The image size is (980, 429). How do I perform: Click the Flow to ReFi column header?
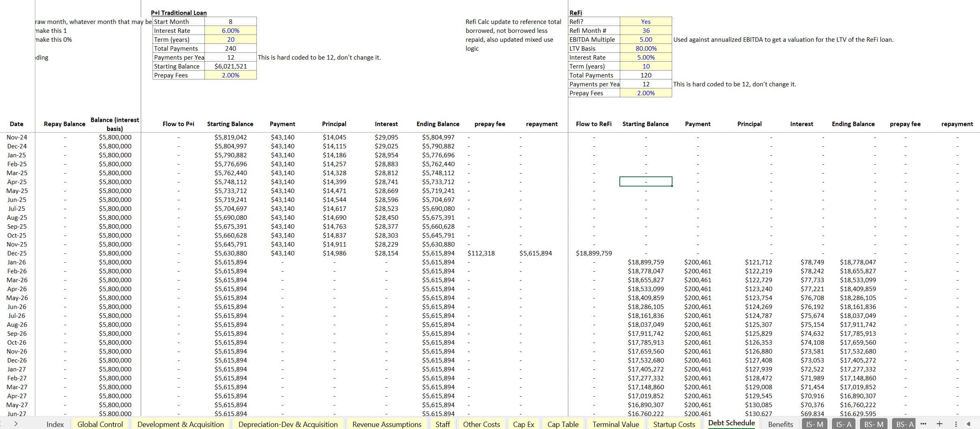point(594,124)
